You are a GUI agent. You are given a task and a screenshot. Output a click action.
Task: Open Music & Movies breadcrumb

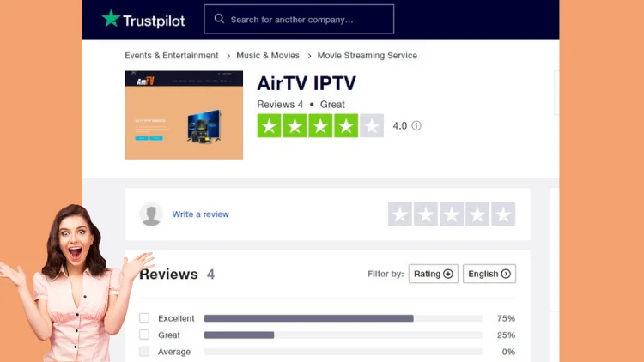(x=268, y=56)
